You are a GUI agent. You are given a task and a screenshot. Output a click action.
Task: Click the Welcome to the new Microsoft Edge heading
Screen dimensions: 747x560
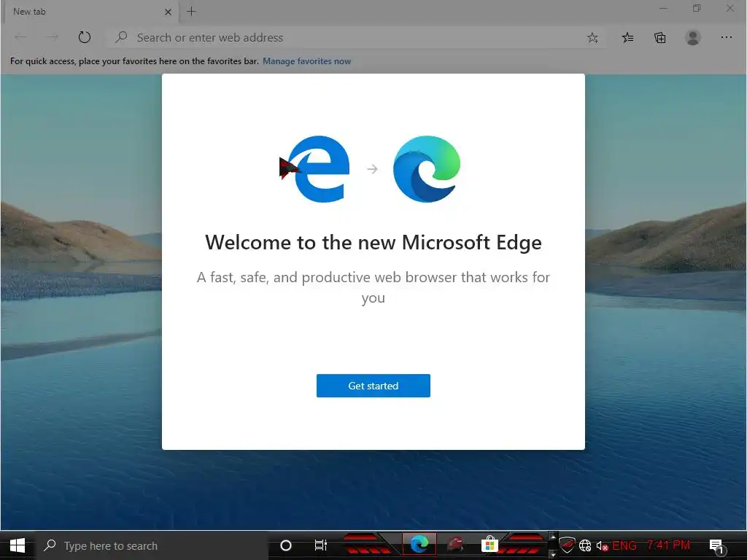373,242
